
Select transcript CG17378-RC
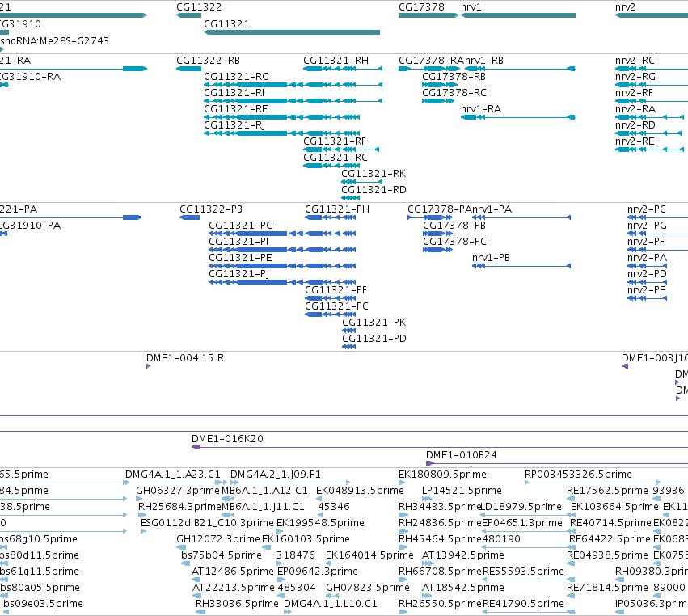(454, 93)
